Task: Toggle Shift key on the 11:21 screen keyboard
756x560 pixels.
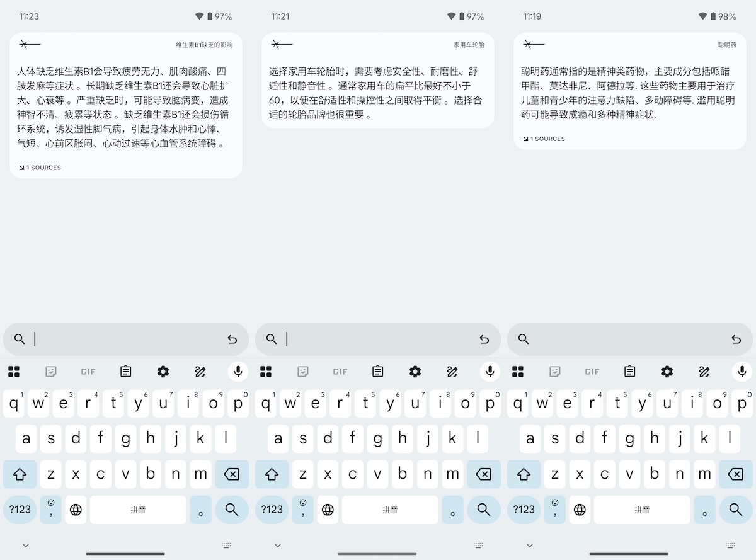Action: [272, 474]
